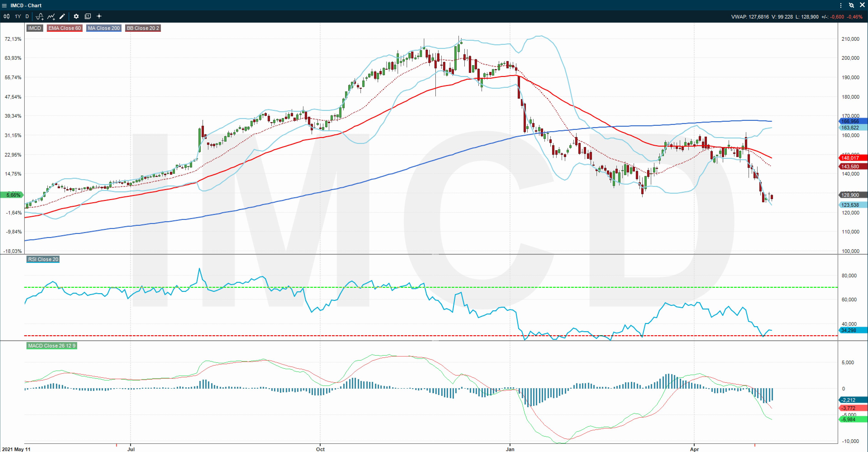This screenshot has width=868, height=452.
Task: Select the MACD Close 26 12 9 label
Action: (x=52, y=346)
